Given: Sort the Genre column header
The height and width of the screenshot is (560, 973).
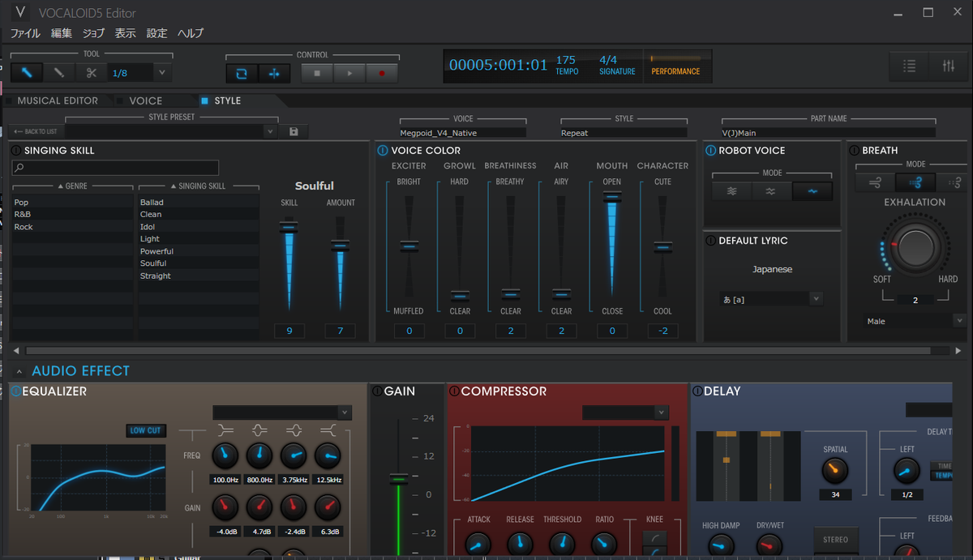Looking at the screenshot, I should pos(71,186).
